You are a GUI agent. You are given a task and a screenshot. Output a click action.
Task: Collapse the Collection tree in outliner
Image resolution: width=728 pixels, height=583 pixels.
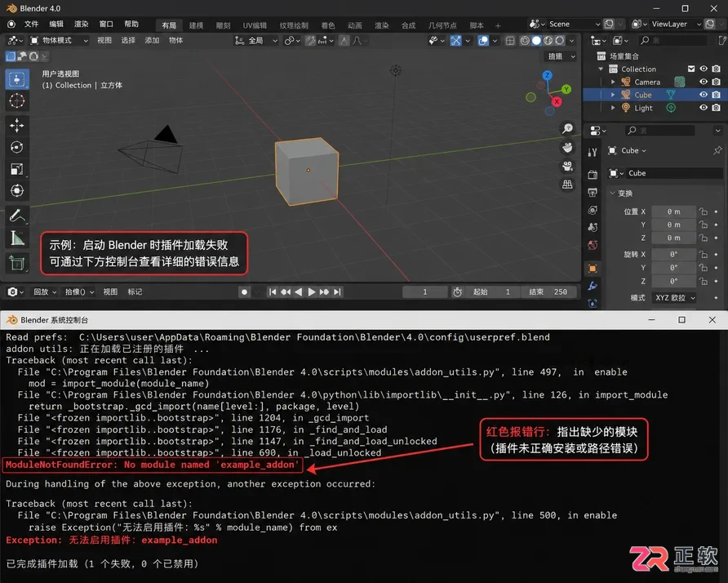tap(601, 69)
